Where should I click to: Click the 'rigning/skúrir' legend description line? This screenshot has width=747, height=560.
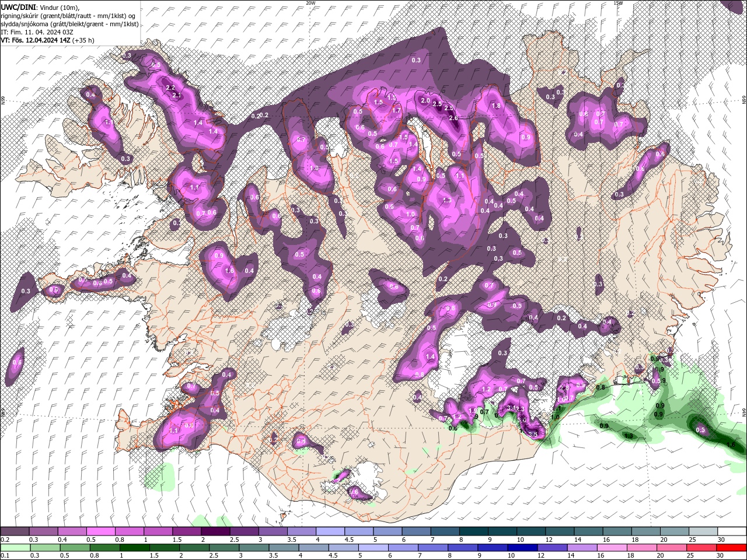[69, 15]
